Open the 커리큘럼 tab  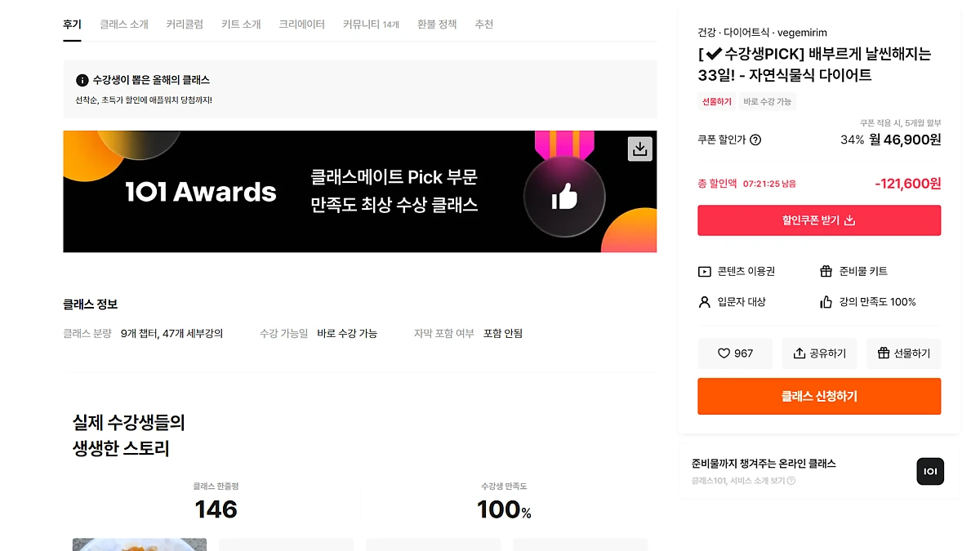(185, 24)
